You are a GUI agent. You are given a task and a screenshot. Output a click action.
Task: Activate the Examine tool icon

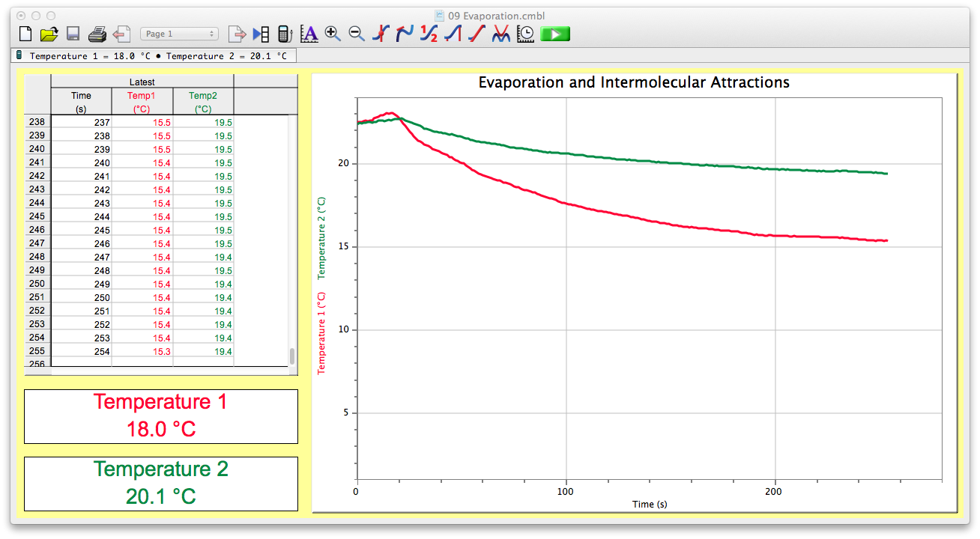[381, 34]
